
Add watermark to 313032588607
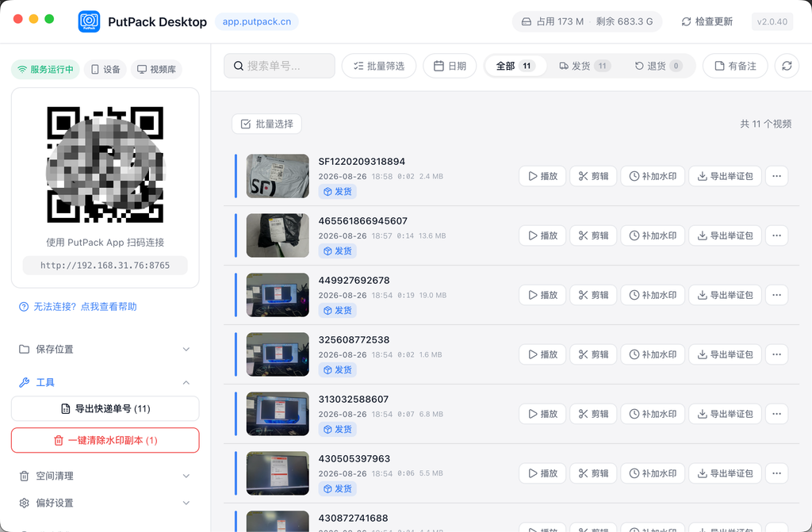coord(653,414)
